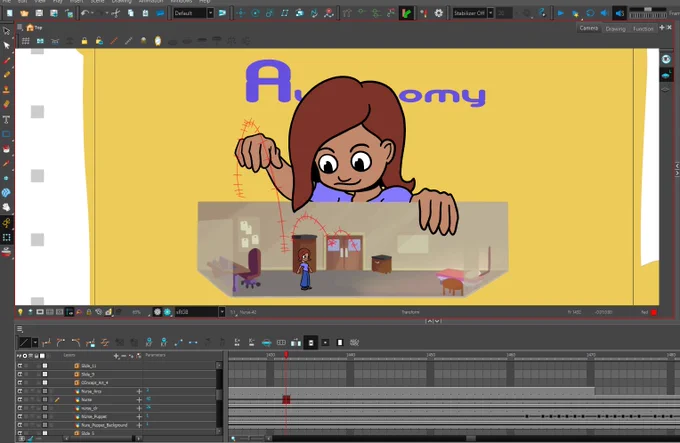
Task: Open the camera view hamburger menu
Action: click(x=20, y=27)
